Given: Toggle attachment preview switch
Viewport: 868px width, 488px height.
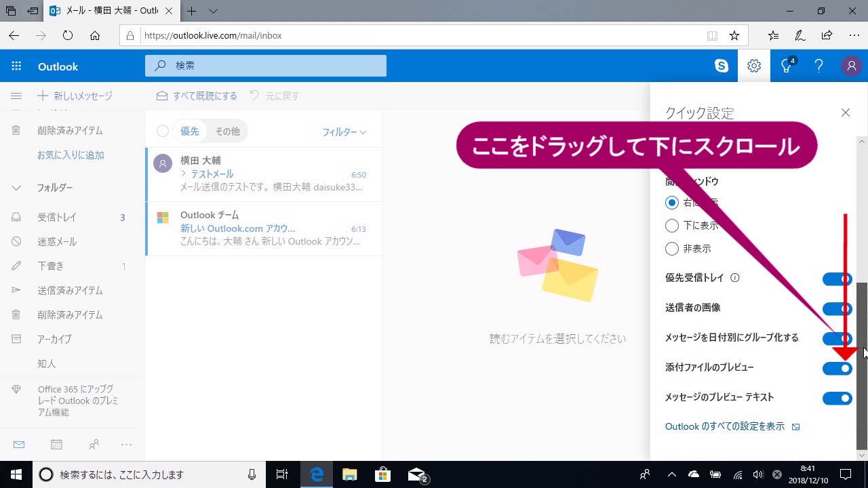Looking at the screenshot, I should coord(837,368).
